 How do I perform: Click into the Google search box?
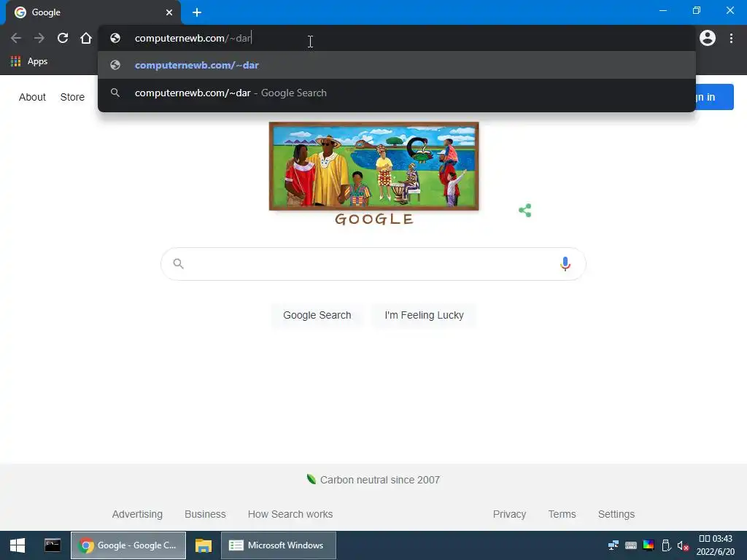tap(373, 264)
